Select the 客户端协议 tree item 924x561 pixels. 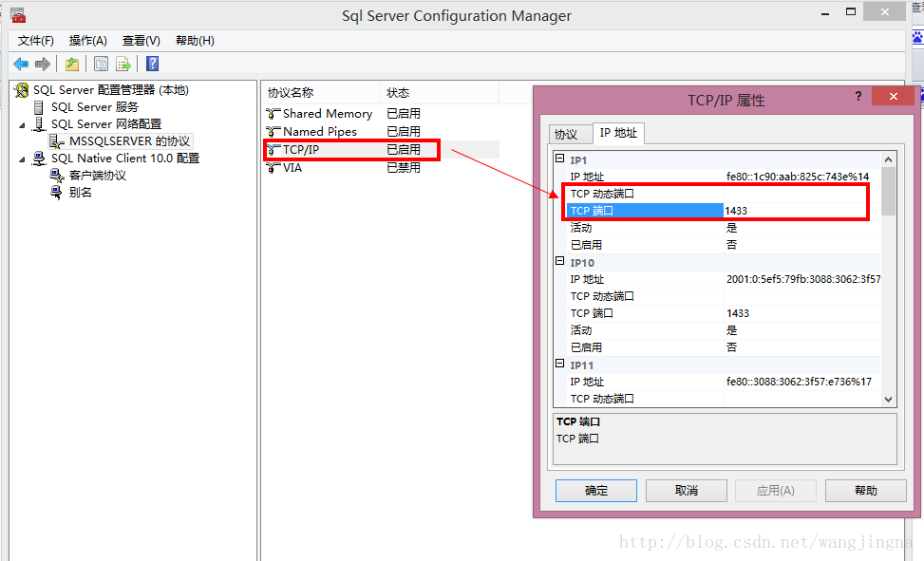pyautogui.click(x=98, y=176)
